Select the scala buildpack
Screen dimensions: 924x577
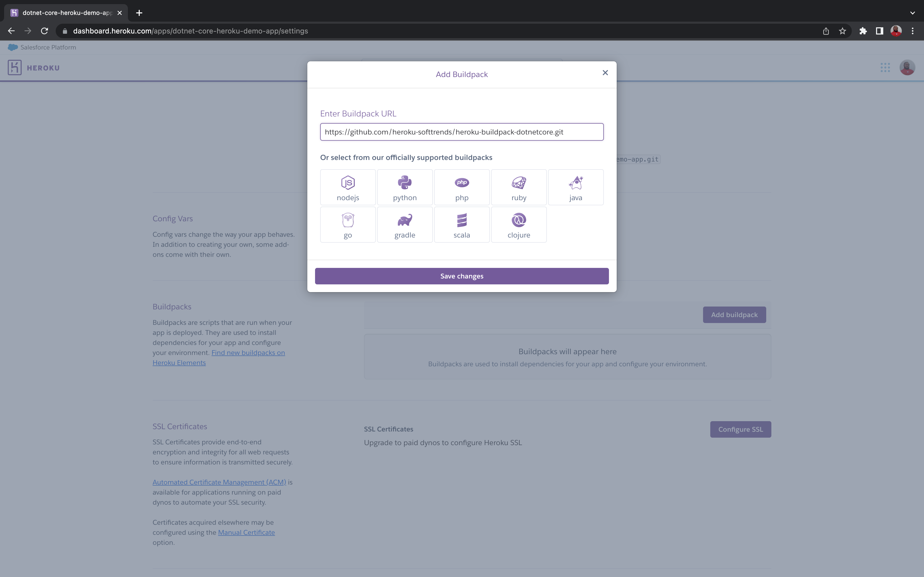click(x=462, y=224)
